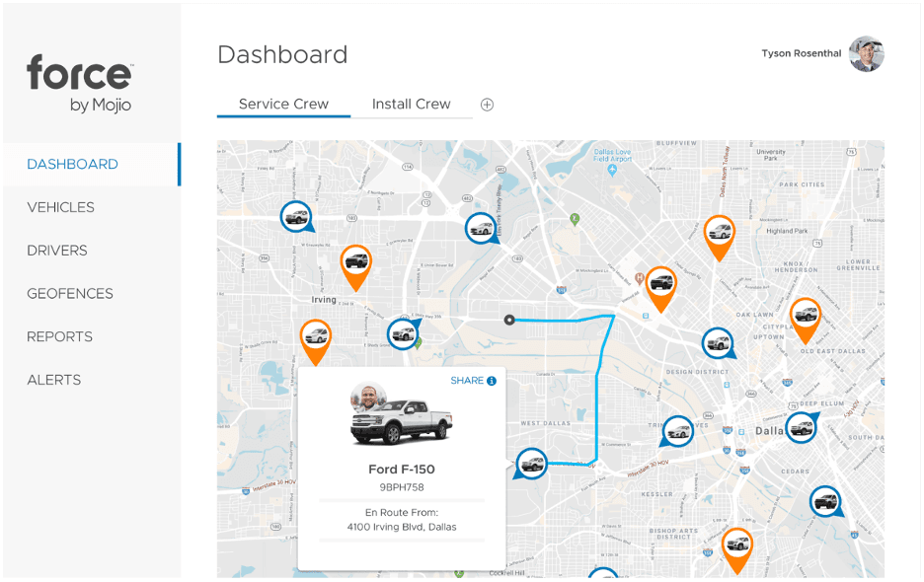Open the Drivers section

coord(57,251)
